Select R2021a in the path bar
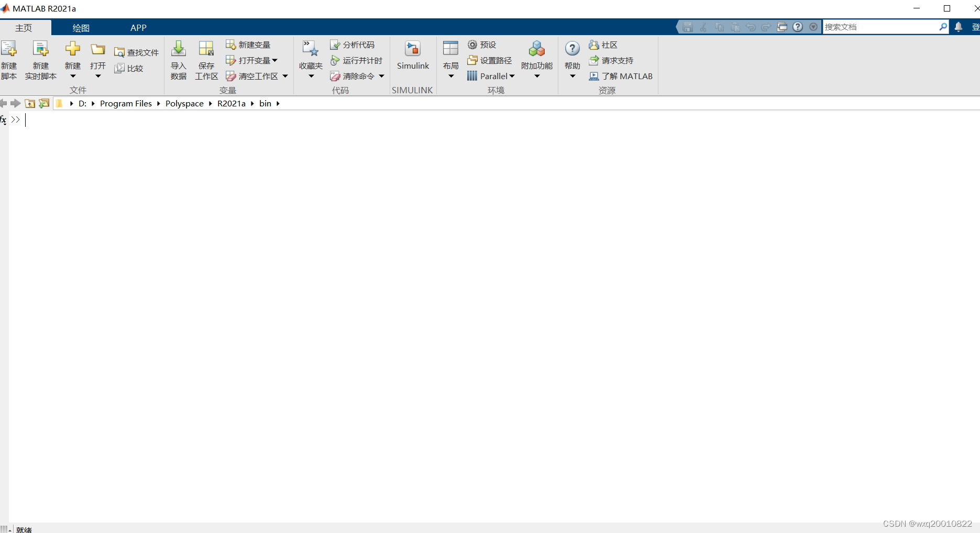Image resolution: width=980 pixels, height=533 pixels. tap(232, 103)
